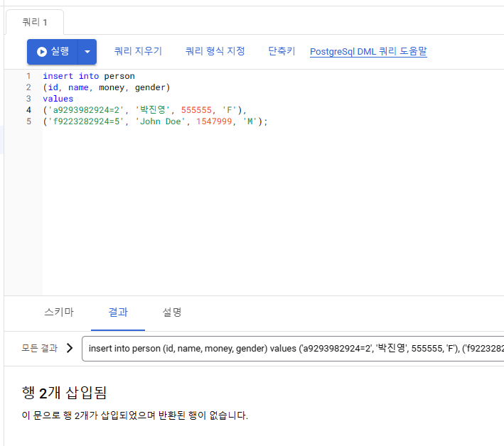Open the PostgreSql DML 쿼리 도움말 link
The height and width of the screenshot is (446, 504).
(368, 52)
